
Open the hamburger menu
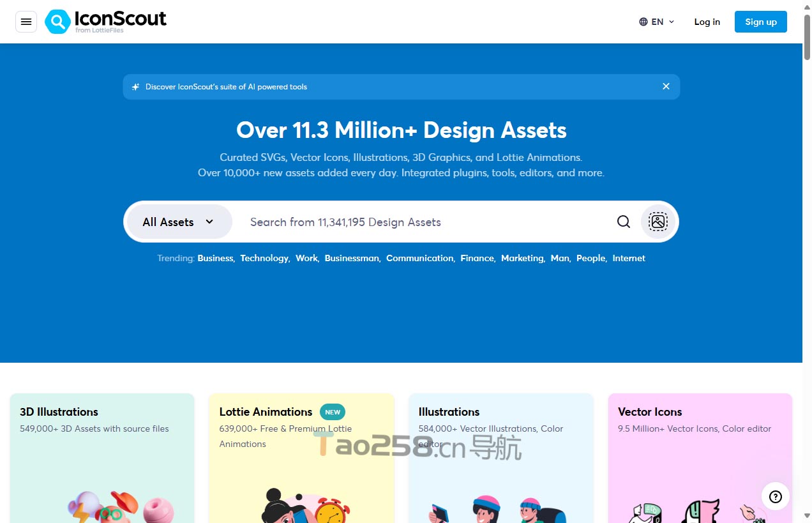click(x=26, y=22)
